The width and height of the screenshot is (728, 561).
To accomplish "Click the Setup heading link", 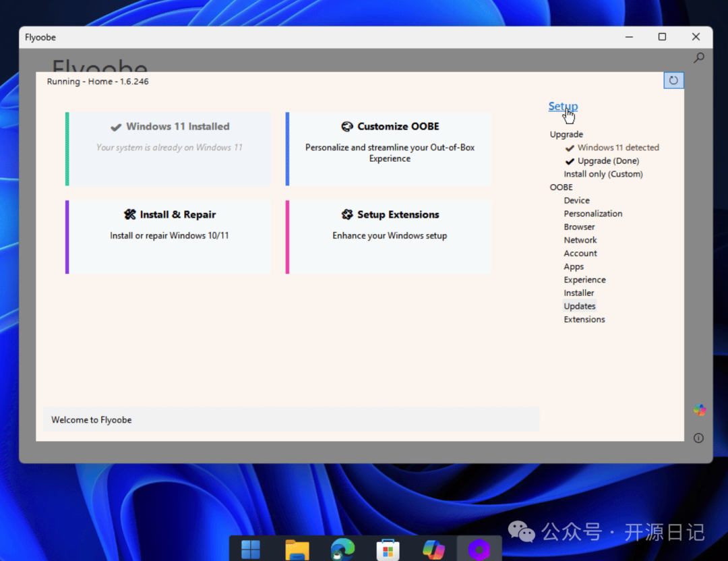I will pyautogui.click(x=562, y=107).
